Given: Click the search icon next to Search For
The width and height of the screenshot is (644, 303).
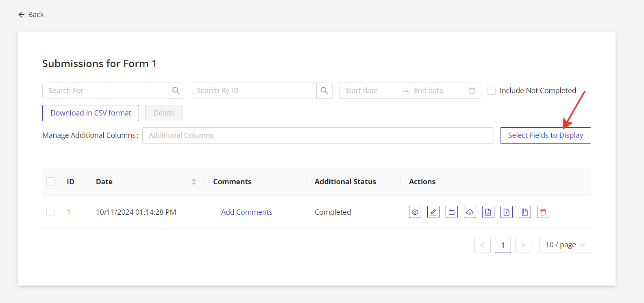Looking at the screenshot, I should [176, 91].
